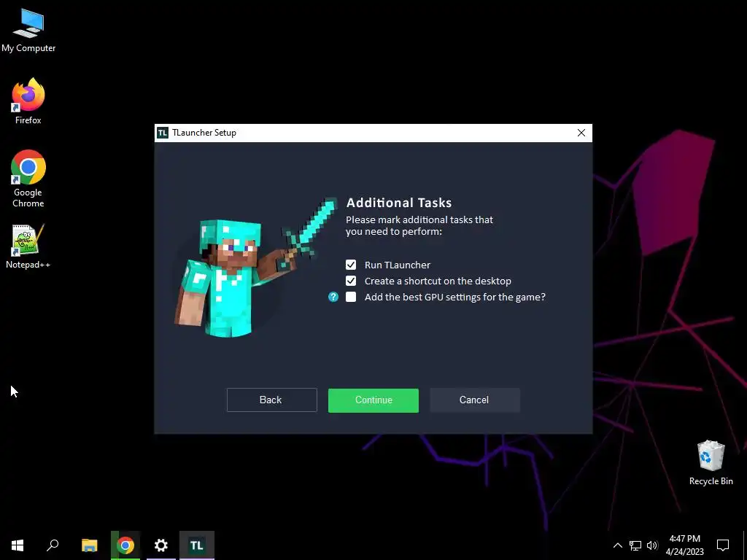Image resolution: width=747 pixels, height=560 pixels.
Task: Open the volume speaker tray icon
Action: [652, 545]
